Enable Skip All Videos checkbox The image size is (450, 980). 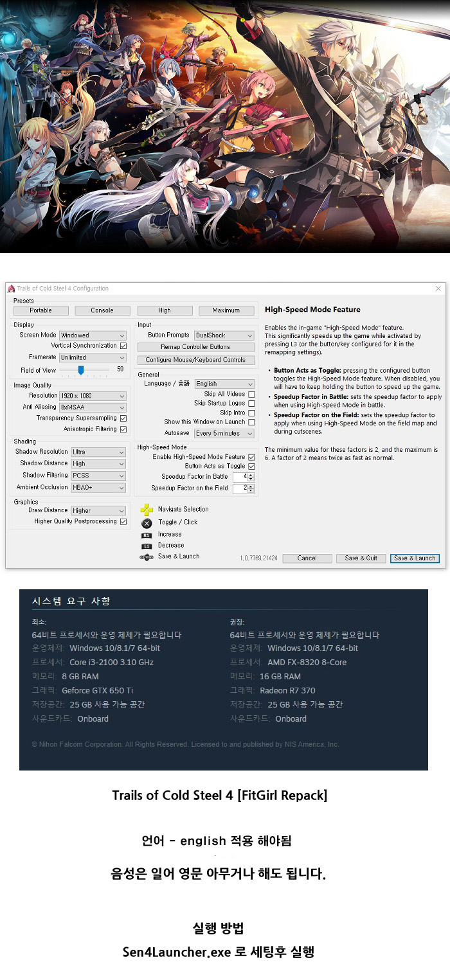(251, 394)
